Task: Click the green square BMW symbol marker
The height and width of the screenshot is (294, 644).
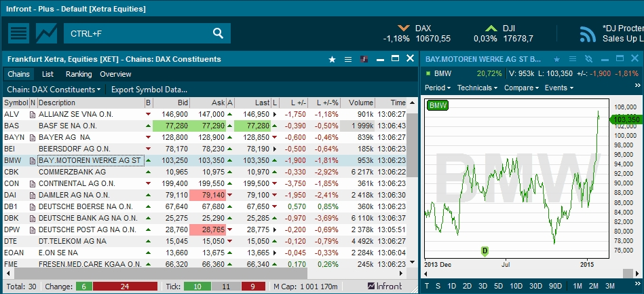Action: click(428, 73)
